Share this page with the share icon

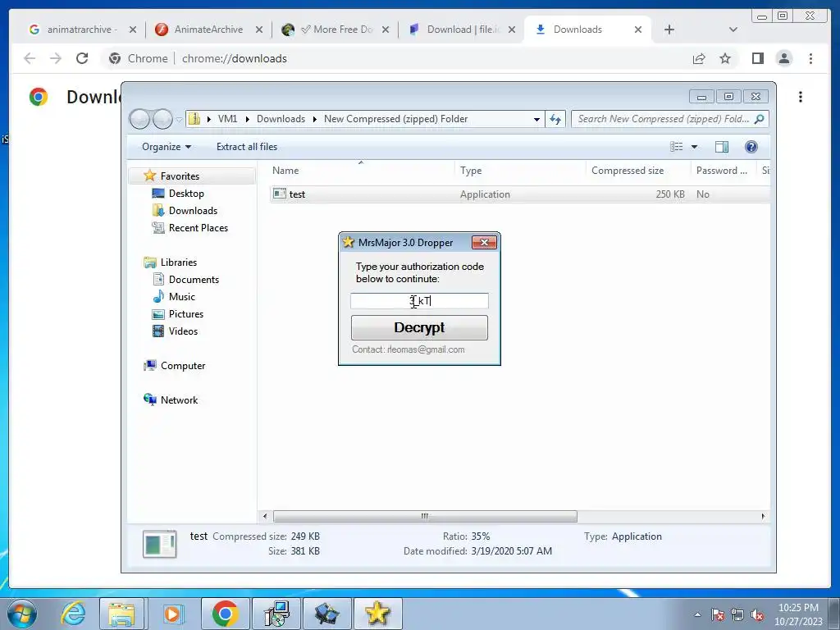[699, 58]
